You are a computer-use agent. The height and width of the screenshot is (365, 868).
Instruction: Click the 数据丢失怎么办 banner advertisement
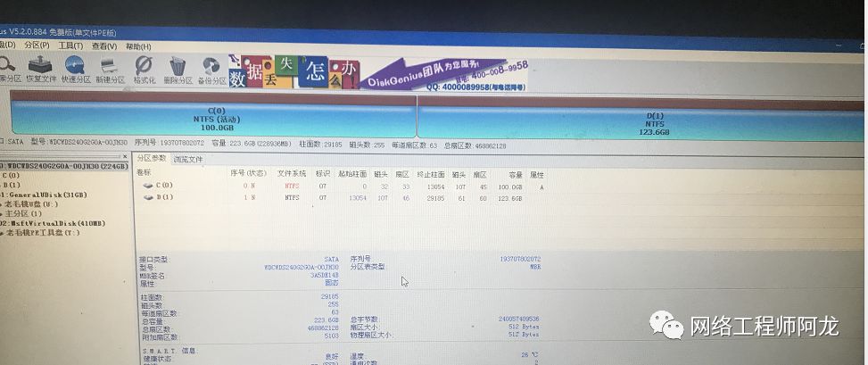[x=294, y=72]
